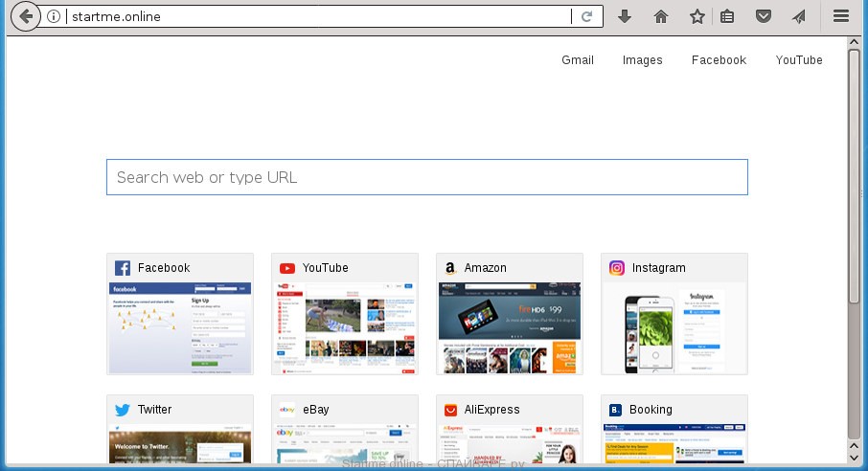Go to the home page icon
This screenshot has width=868, height=471.
pyautogui.click(x=661, y=16)
